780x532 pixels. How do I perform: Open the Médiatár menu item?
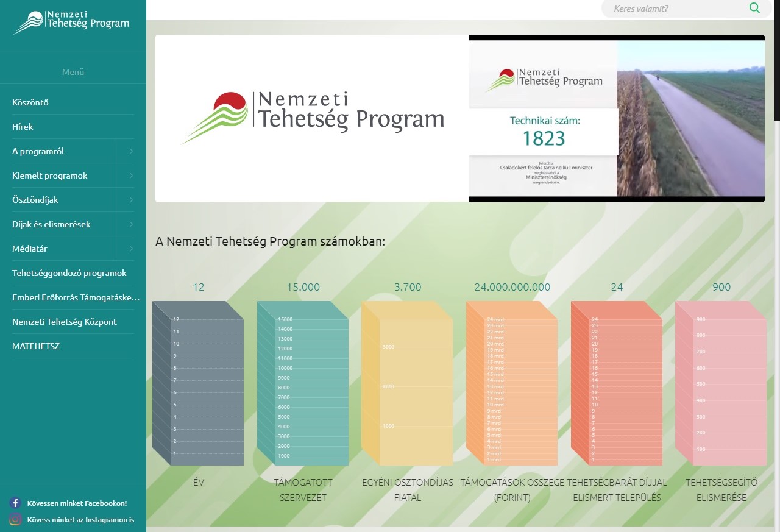point(64,249)
